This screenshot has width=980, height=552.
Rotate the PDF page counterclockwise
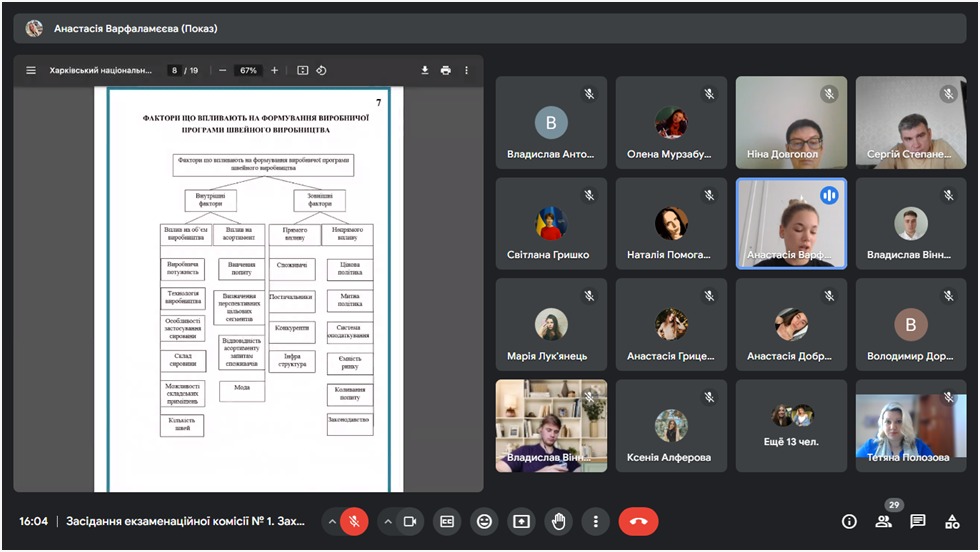(x=321, y=71)
